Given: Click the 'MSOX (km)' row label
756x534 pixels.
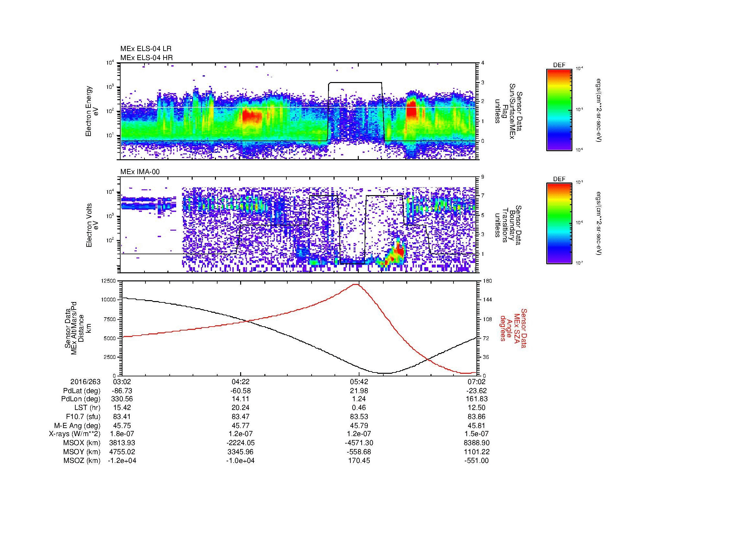Looking at the screenshot, I should 82,443.
